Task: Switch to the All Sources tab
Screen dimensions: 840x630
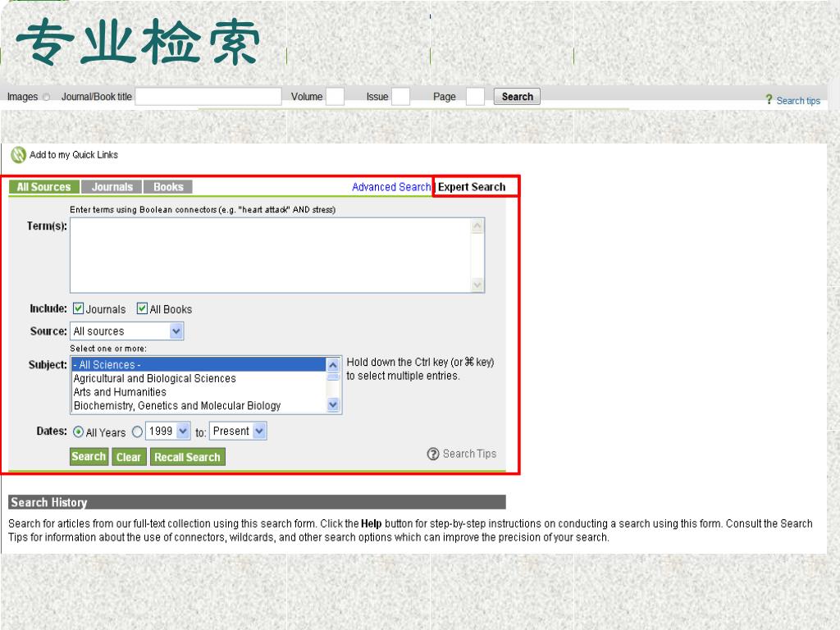Action: (44, 187)
